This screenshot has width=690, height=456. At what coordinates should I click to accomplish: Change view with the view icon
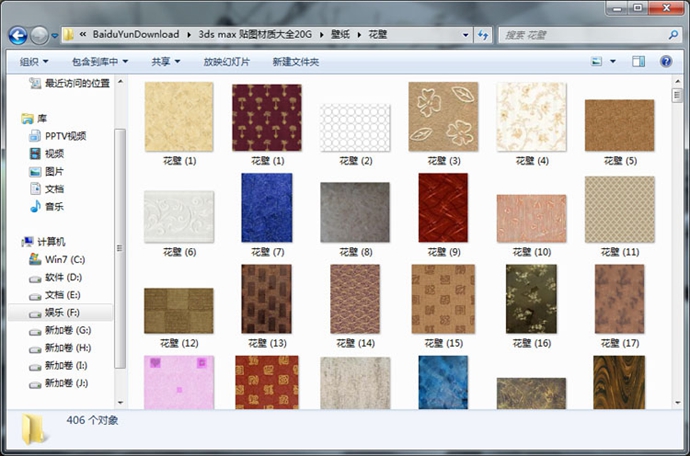[x=596, y=62]
